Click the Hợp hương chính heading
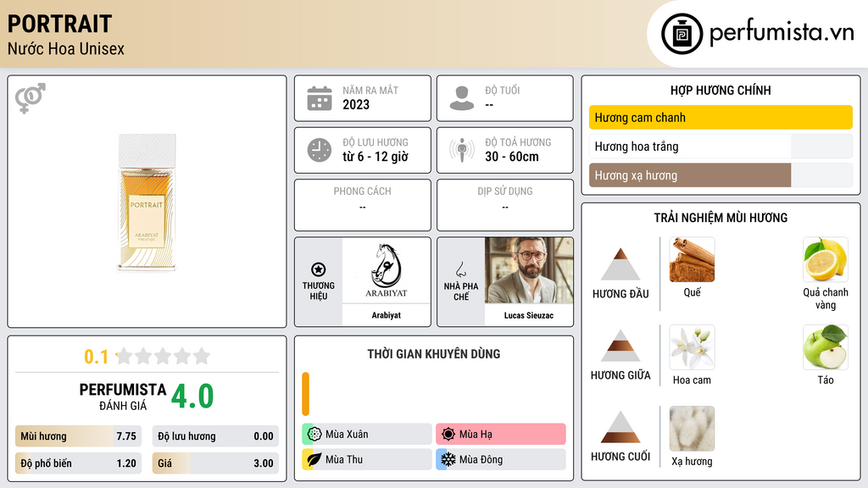The height and width of the screenshot is (488, 868). pos(721,90)
